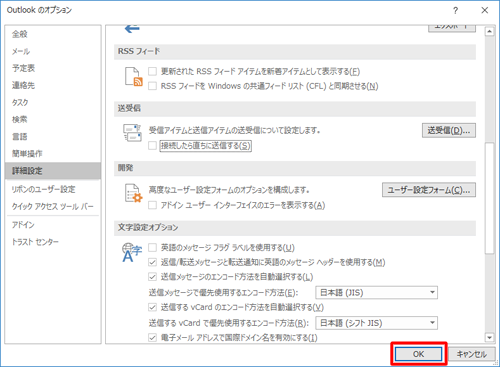The image size is (500, 367).
Task: Uncheck English message headers for replies
Action: [152, 262]
